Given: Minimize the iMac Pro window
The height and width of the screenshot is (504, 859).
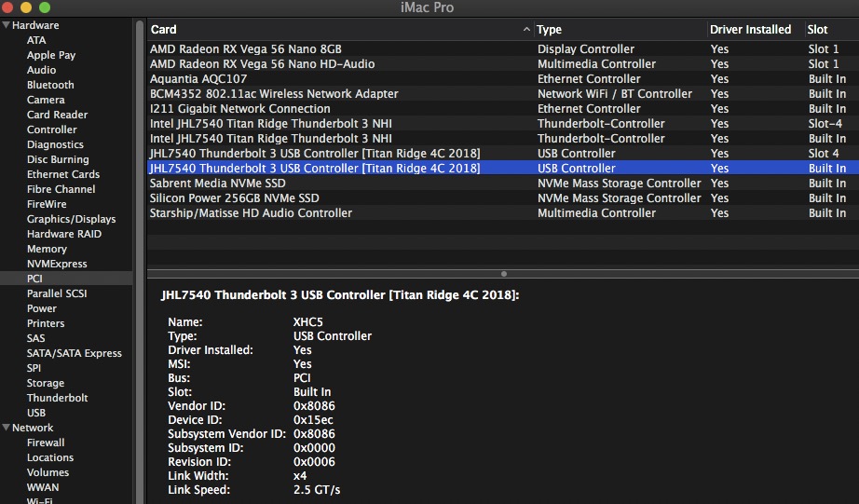Looking at the screenshot, I should click(26, 7).
